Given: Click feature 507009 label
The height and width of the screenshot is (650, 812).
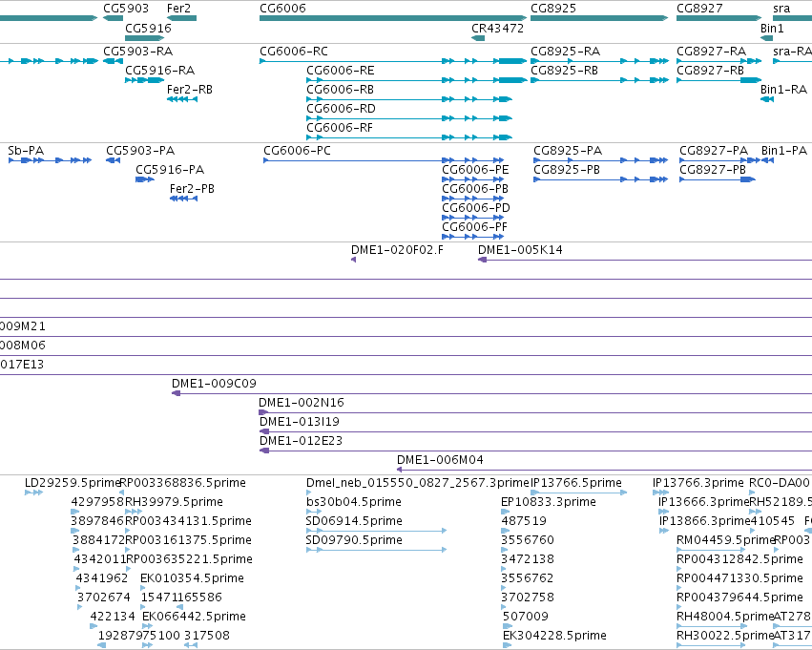Looking at the screenshot, I should (526, 617).
